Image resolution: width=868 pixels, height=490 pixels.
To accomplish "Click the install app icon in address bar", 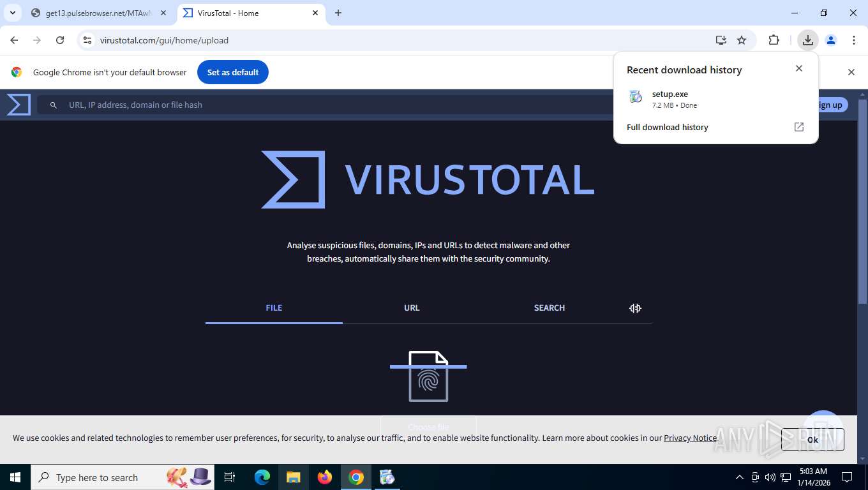I will 721,40.
